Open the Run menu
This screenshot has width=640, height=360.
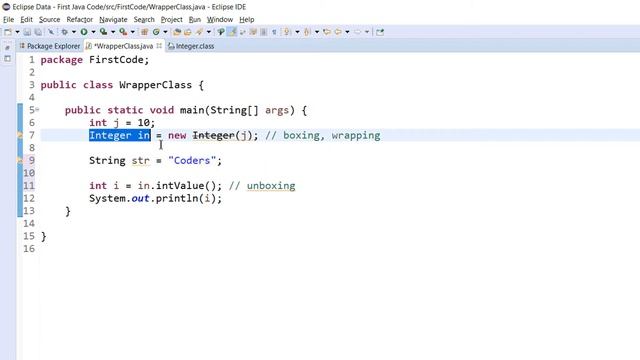tap(195, 20)
